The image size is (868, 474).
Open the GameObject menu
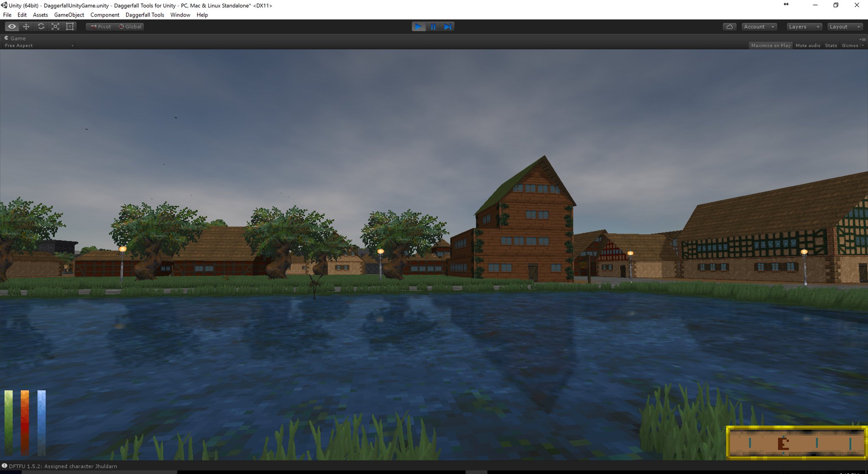(x=69, y=15)
